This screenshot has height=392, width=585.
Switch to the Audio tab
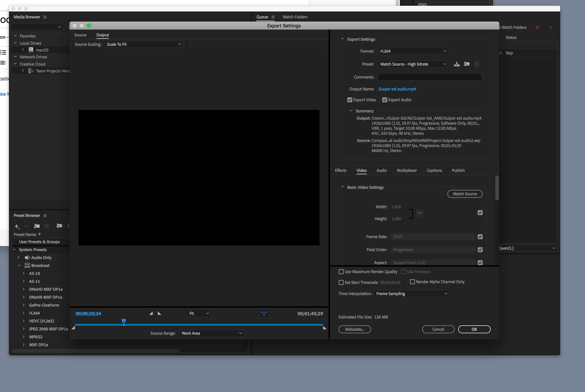[381, 170]
